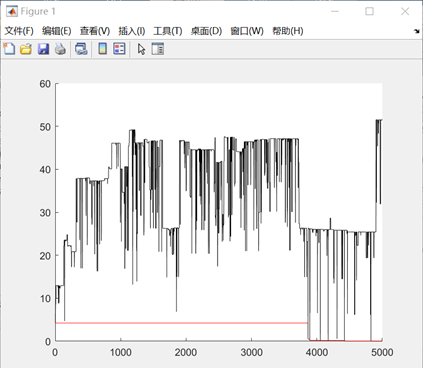Open the 工具(T) menu
The image size is (423, 368).
168,31
